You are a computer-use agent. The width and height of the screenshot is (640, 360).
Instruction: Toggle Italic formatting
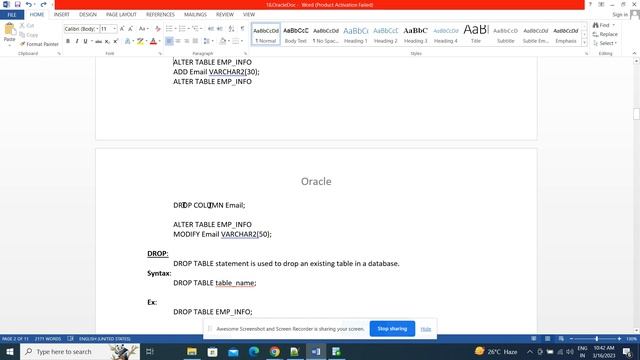click(77, 41)
